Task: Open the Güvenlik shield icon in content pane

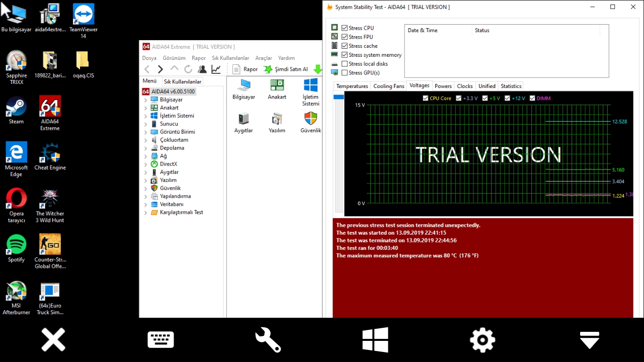Action: pos(310,123)
